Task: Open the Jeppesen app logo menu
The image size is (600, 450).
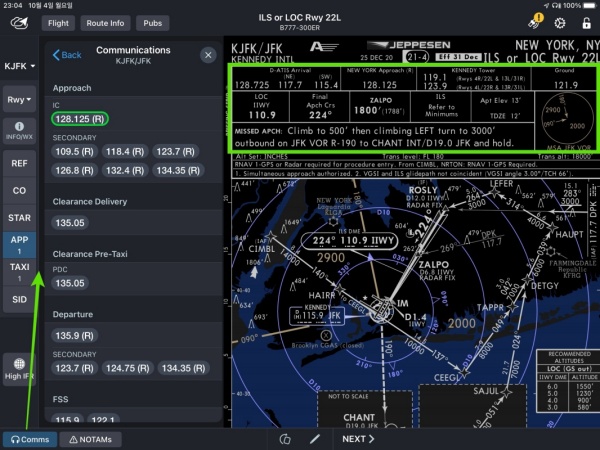Action: pyautogui.click(x=18, y=23)
